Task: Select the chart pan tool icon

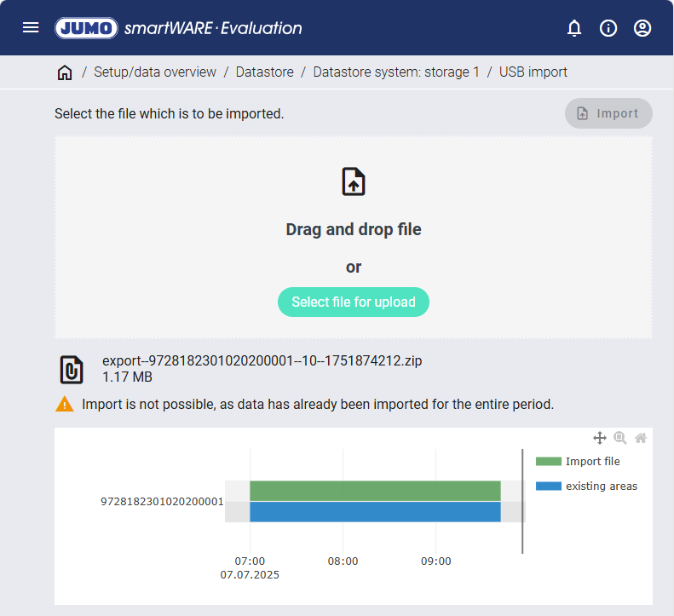Action: pos(599,438)
